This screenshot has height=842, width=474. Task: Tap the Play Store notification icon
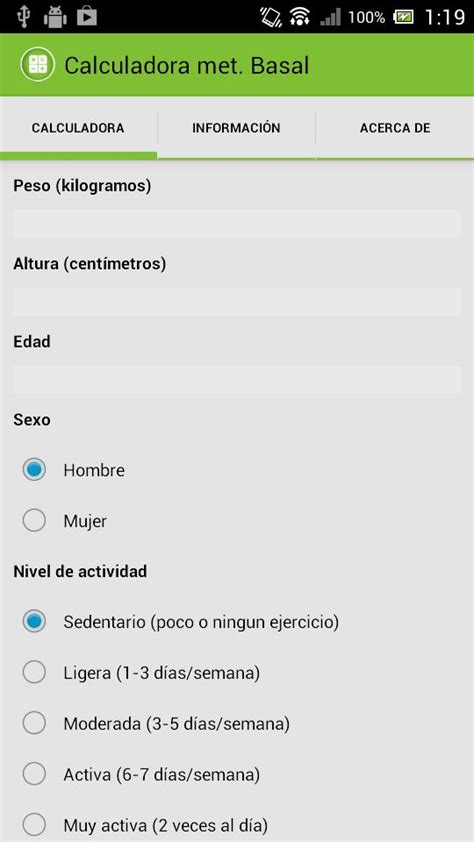click(x=86, y=16)
